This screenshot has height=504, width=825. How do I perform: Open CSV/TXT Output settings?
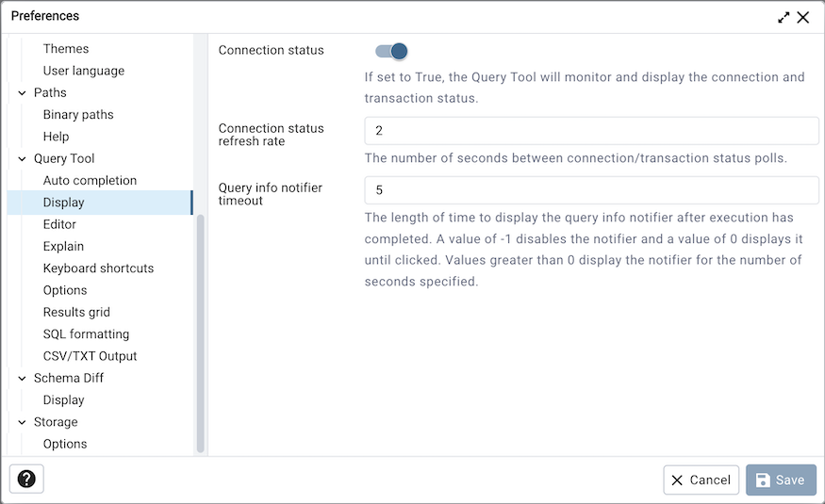tap(90, 356)
